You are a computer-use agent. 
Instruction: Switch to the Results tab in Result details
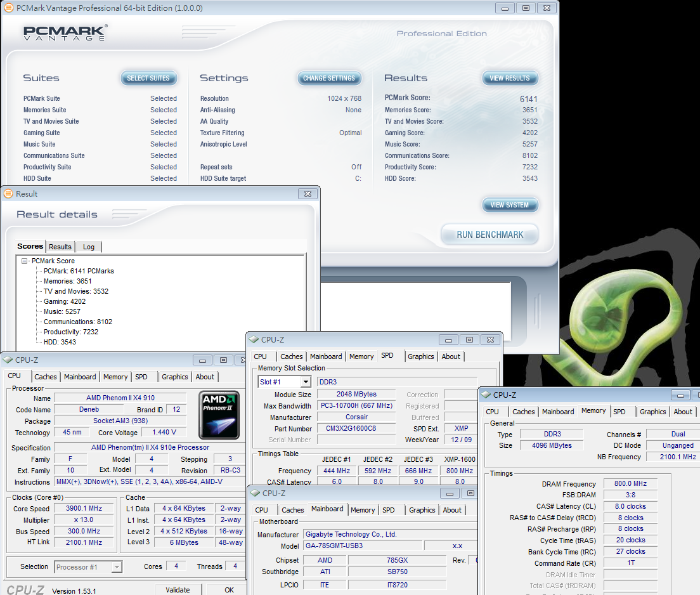60,247
